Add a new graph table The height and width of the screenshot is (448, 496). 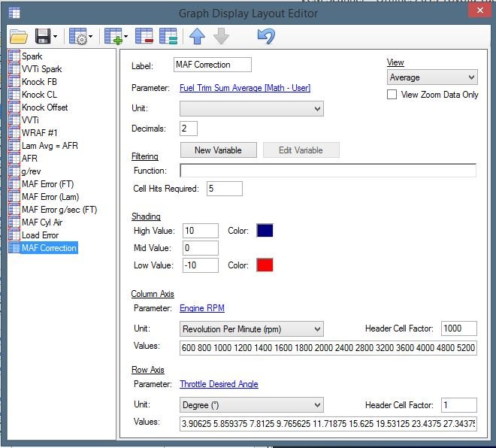click(113, 36)
